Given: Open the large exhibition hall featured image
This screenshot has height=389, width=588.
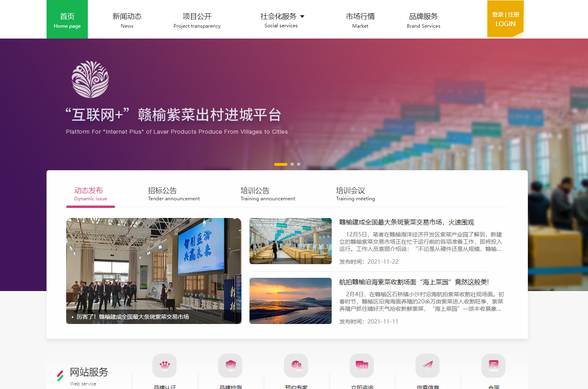Looking at the screenshot, I should click(x=154, y=271).
